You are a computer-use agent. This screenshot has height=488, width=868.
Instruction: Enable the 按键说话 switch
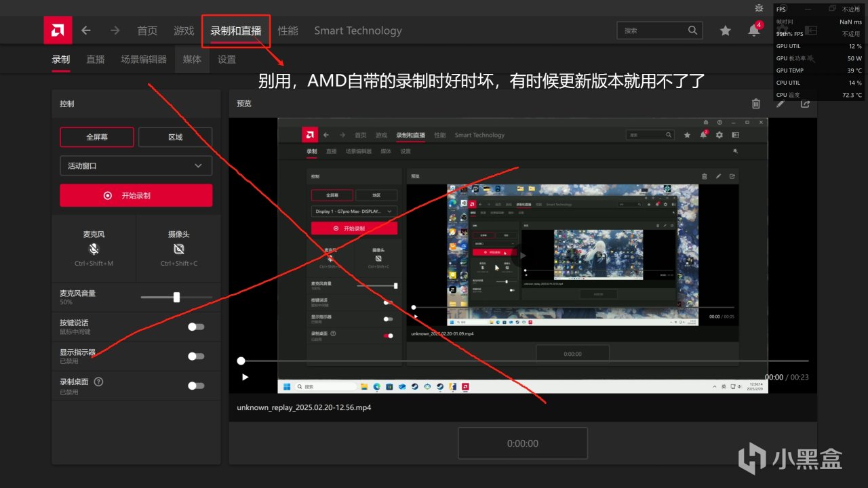pyautogui.click(x=196, y=327)
